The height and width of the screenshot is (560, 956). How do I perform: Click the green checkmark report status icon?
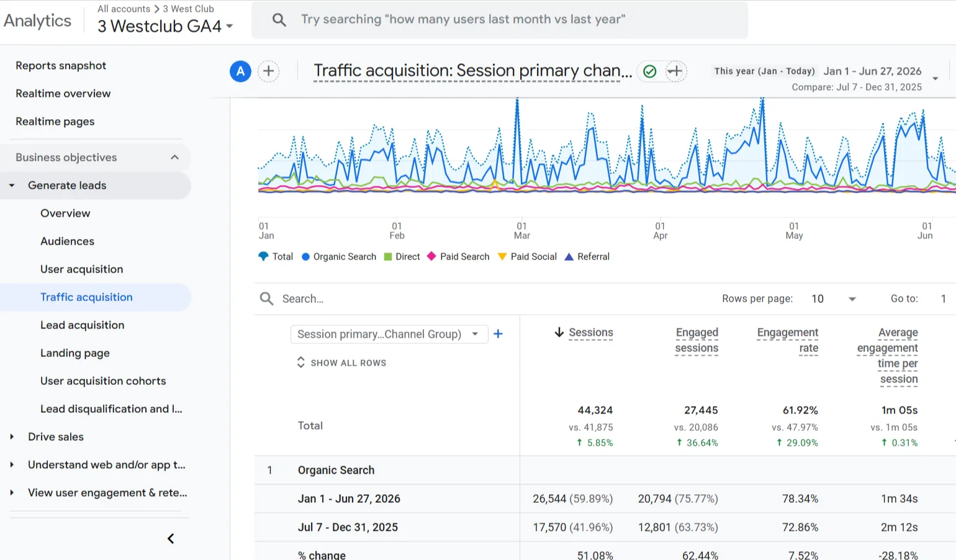point(649,71)
